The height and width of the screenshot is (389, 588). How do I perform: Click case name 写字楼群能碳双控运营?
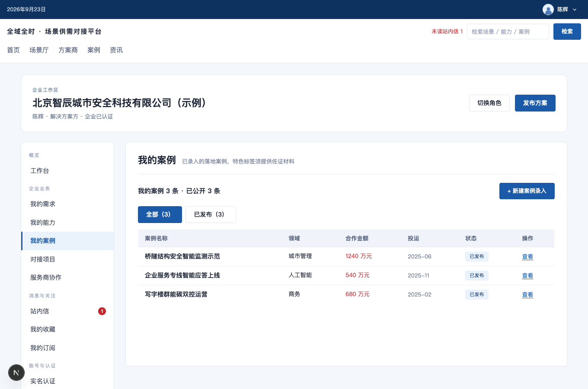[176, 294]
